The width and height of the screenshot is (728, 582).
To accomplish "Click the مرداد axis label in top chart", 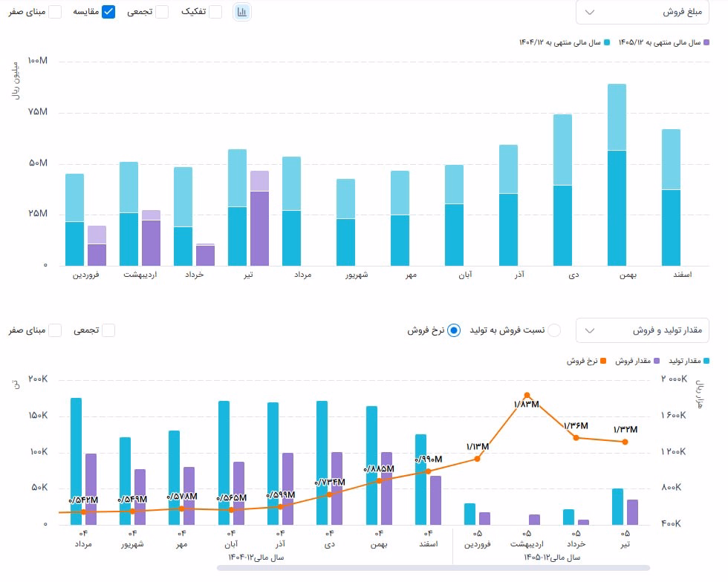I will click(303, 275).
